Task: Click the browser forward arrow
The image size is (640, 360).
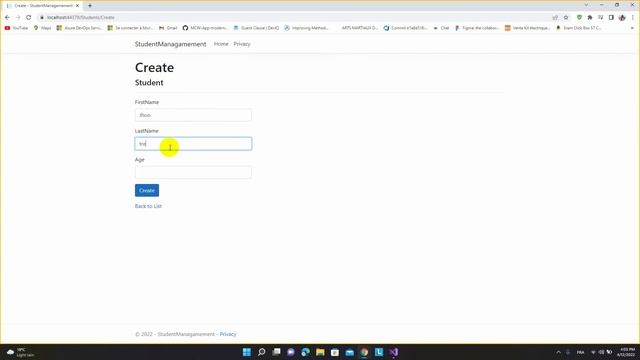Action: 18,18
